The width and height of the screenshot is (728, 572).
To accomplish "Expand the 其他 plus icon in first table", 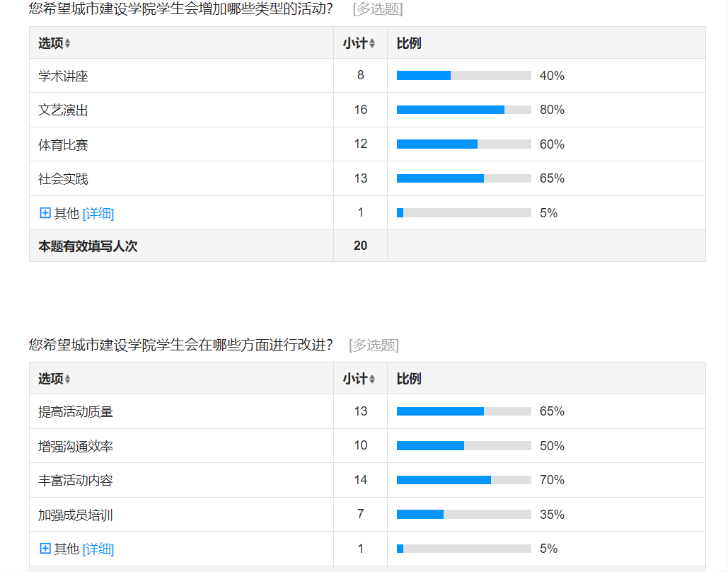I will click(45, 213).
